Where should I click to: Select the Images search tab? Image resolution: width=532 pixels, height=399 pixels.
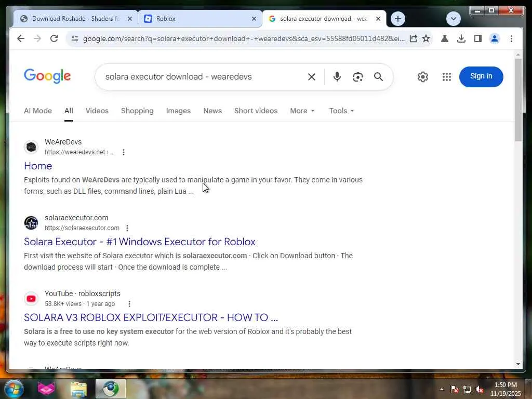[x=179, y=111]
